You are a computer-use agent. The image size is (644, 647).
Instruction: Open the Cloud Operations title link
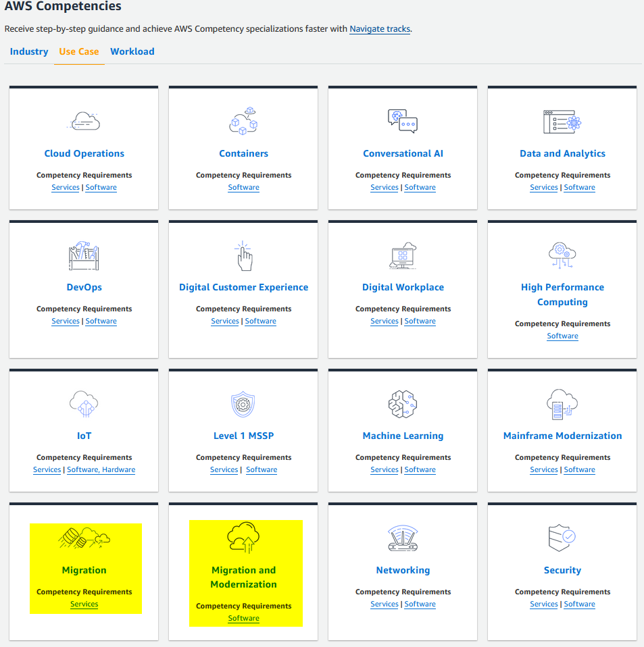pos(84,153)
